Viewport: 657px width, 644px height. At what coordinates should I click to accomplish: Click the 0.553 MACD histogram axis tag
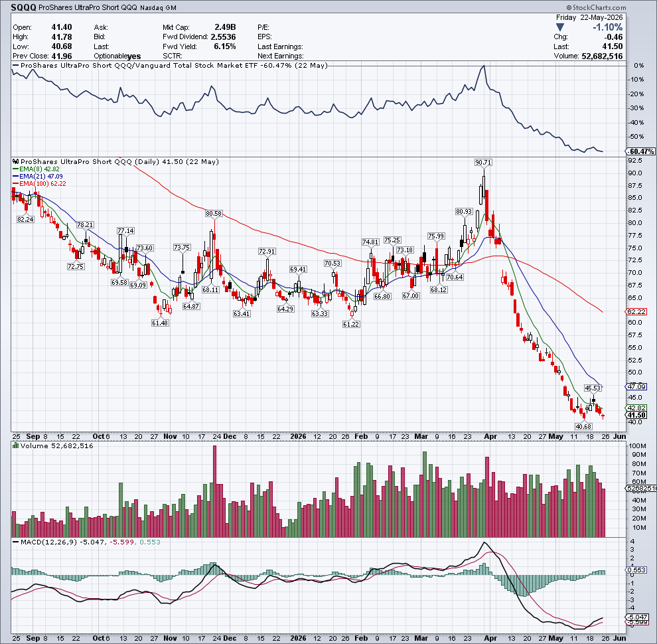(636, 570)
